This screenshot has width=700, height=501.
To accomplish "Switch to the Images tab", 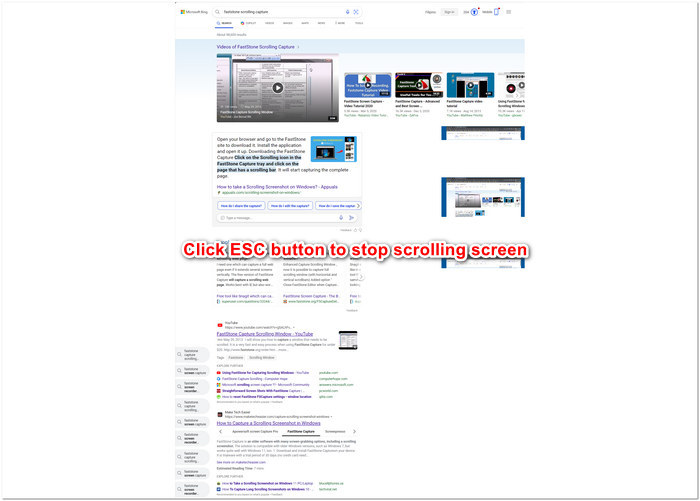I will coord(288,23).
